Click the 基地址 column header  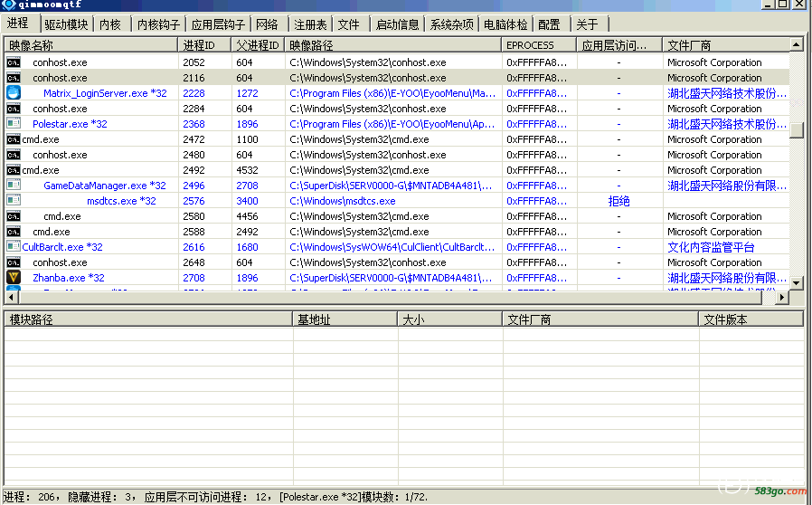[345, 319]
